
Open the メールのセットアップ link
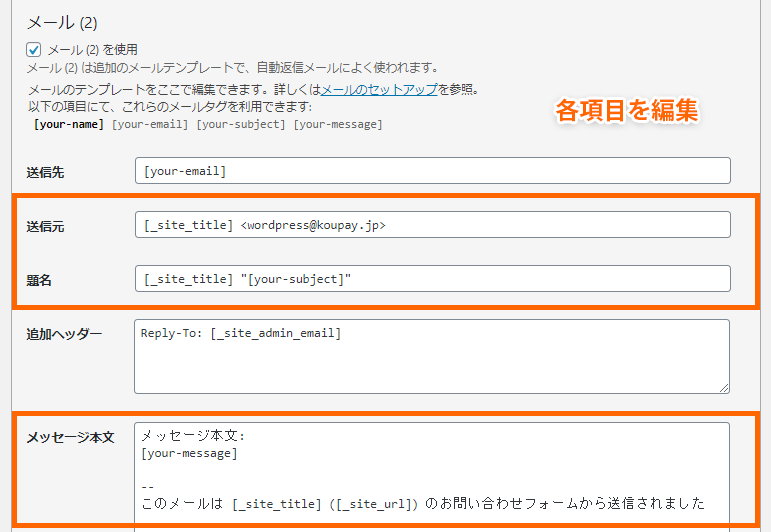coord(379,89)
